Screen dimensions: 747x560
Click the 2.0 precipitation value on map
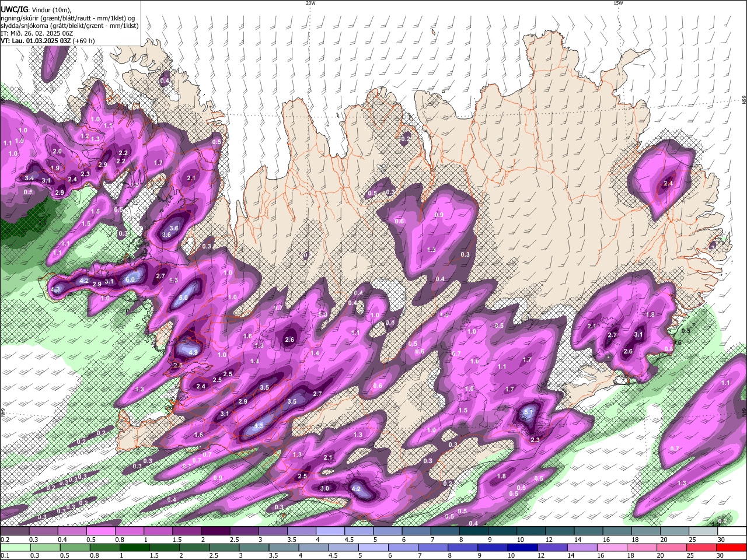click(x=57, y=151)
